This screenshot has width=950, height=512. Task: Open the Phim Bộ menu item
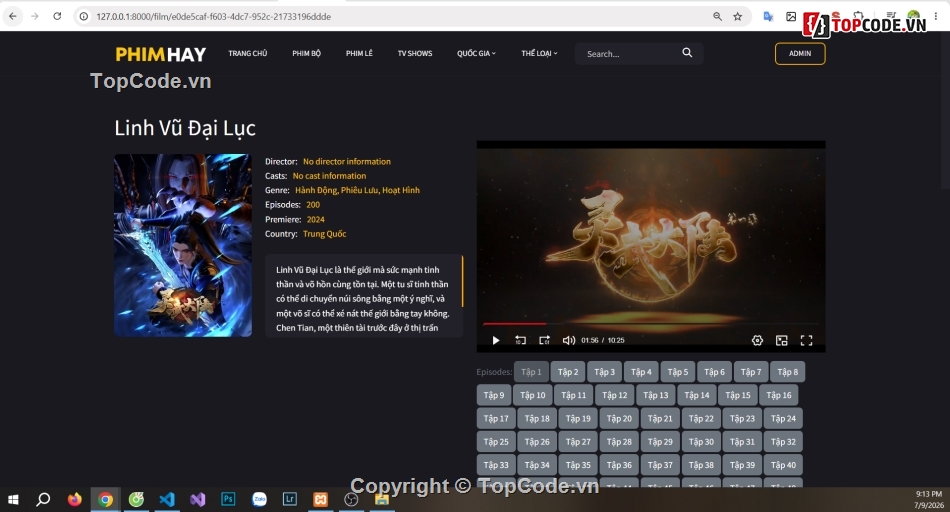[x=307, y=53]
